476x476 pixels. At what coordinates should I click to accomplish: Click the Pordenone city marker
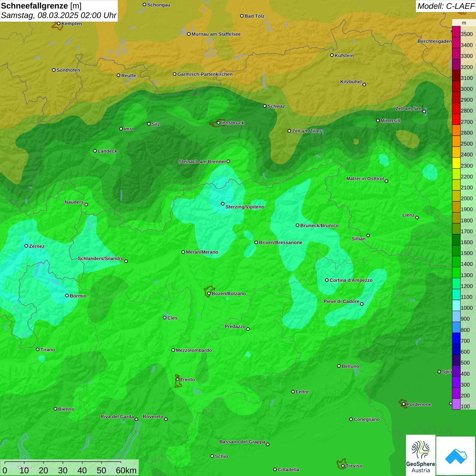(x=404, y=404)
